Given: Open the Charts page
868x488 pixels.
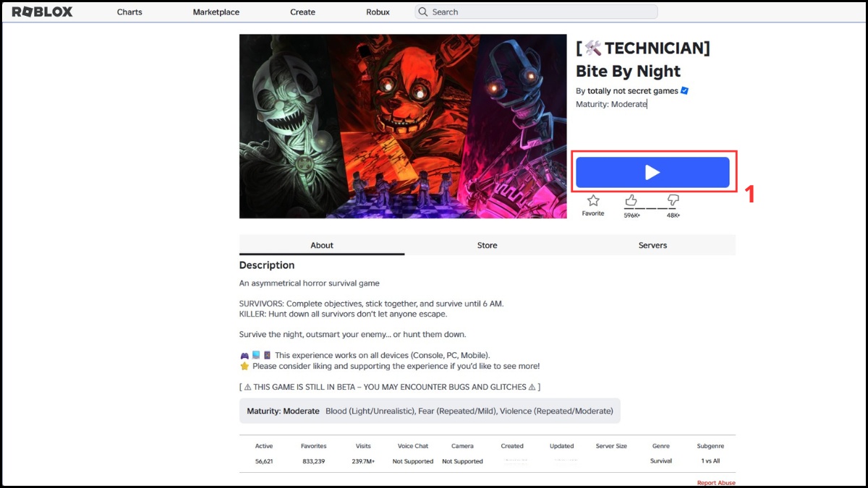Looking at the screenshot, I should click(129, 12).
